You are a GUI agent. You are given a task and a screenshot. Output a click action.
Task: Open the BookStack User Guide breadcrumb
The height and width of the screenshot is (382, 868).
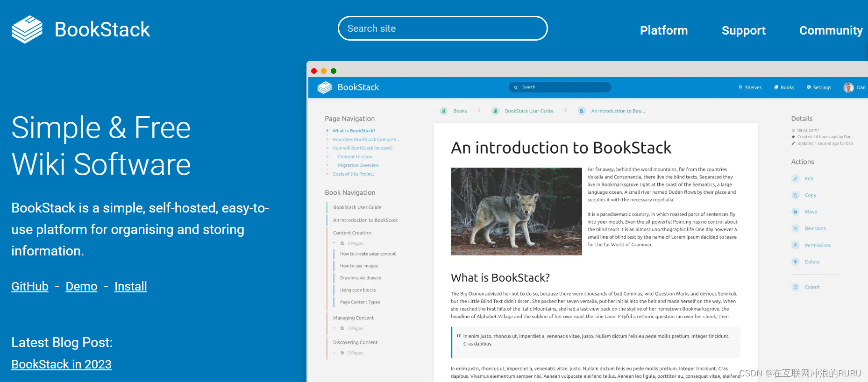529,111
